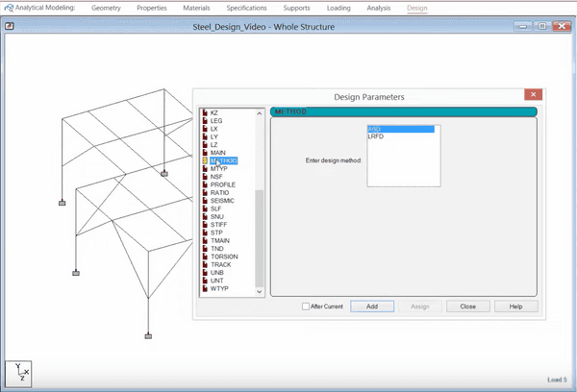Select the WTYP parameter icon
The width and height of the screenshot is (577, 392).
pyautogui.click(x=205, y=288)
